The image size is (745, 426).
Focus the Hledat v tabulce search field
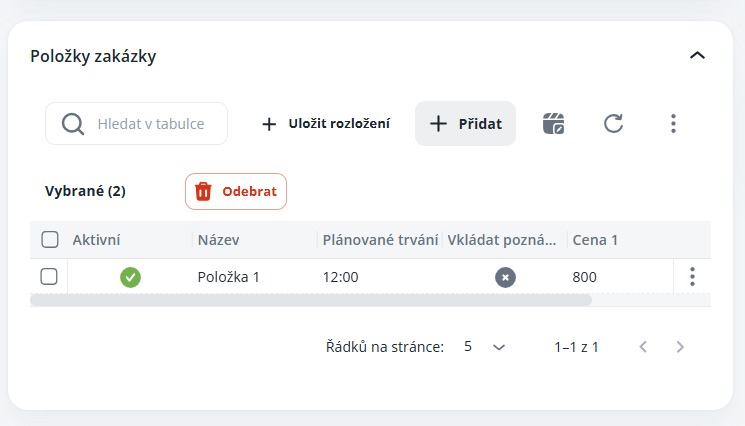(151, 124)
